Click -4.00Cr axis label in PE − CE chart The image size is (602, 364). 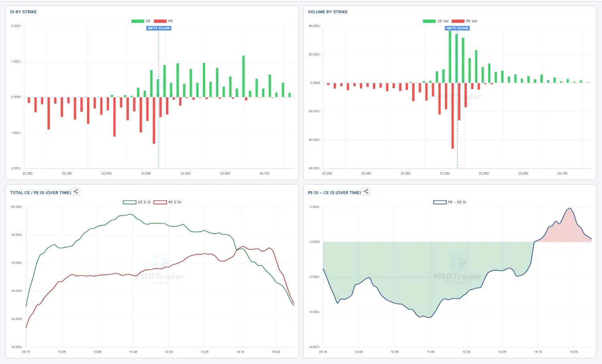coord(314,312)
